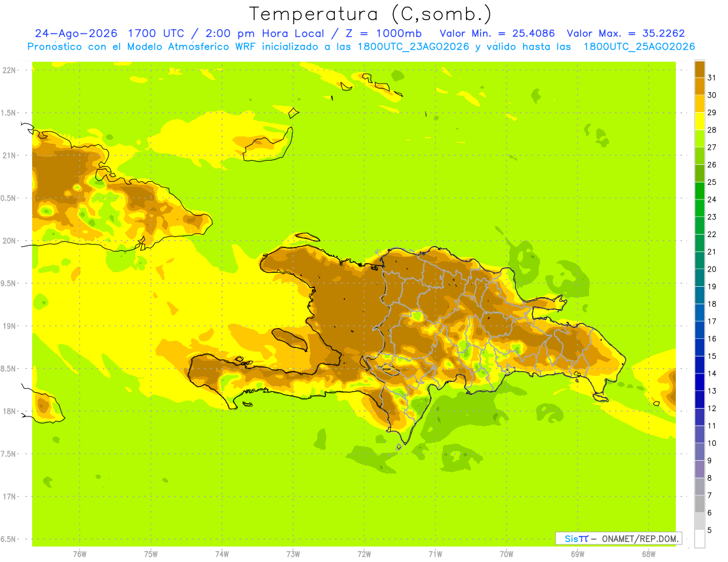
Task: Click the title 'Temperatura (C,somb.)'
Action: click(370, 13)
